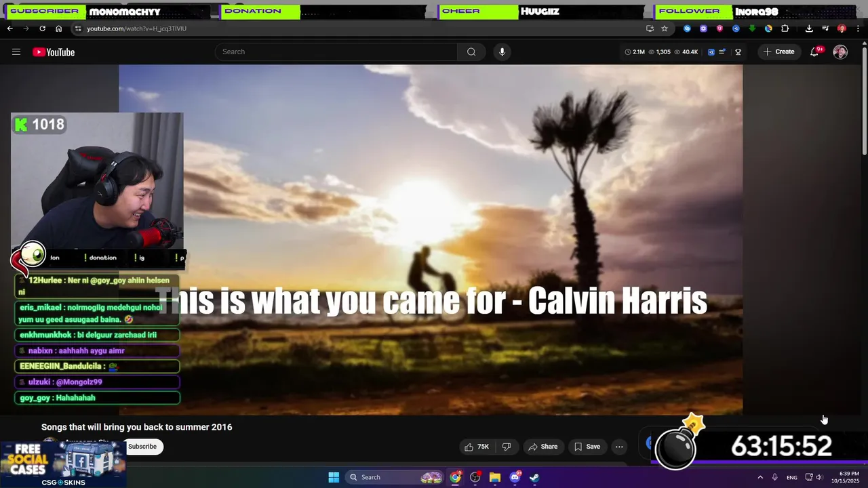Reload the current page
Screen dimensions: 868x488
[x=42, y=28]
